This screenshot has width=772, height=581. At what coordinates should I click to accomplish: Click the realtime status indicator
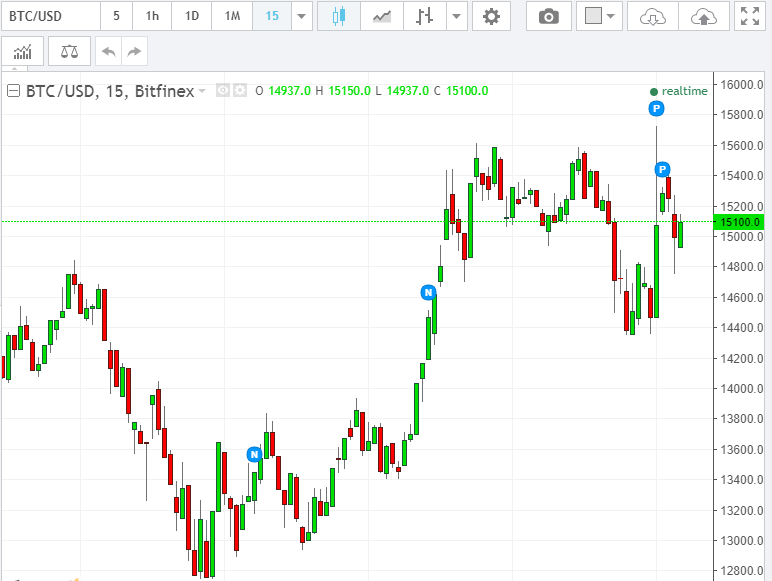coord(678,91)
